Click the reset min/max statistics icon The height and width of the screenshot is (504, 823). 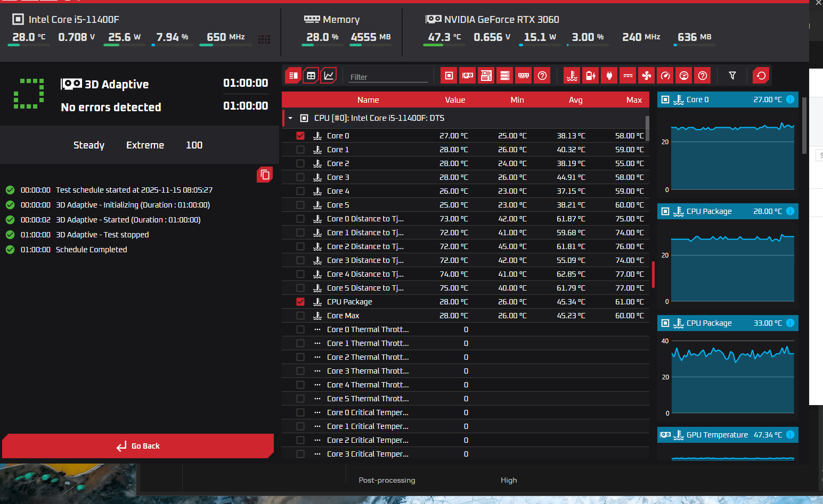761,76
